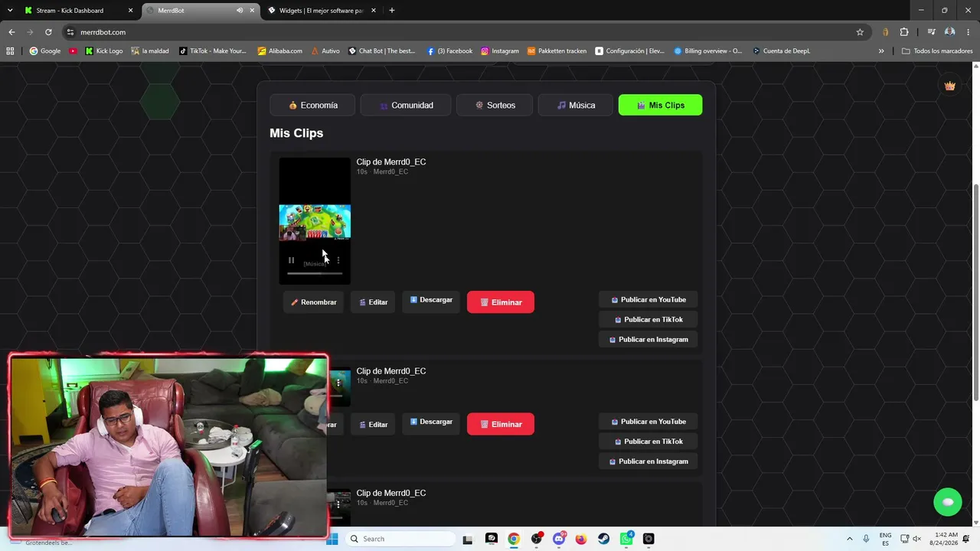Publish the first clip to TikTok
This screenshot has width=980, height=551.
(x=648, y=320)
